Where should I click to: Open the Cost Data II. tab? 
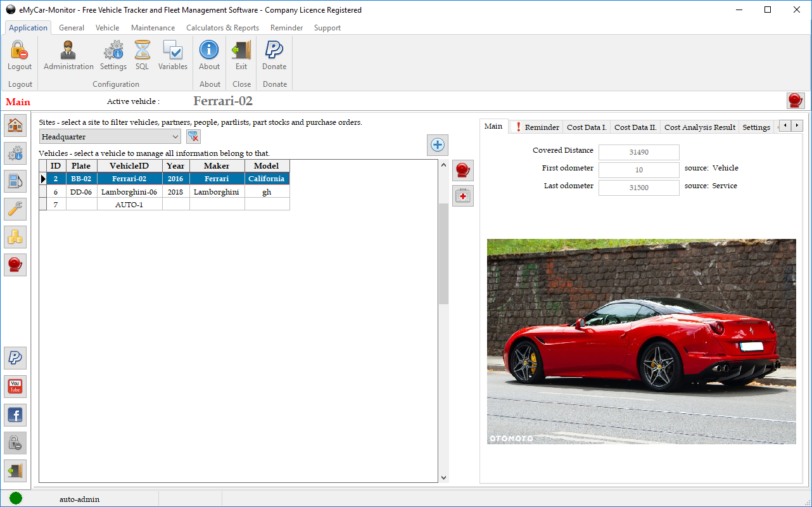[x=636, y=127]
